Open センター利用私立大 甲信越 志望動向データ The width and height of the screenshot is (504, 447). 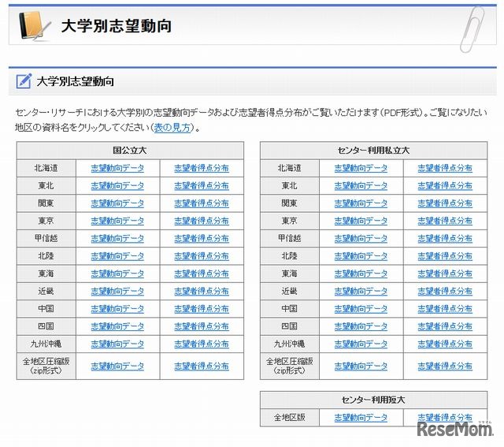(361, 238)
